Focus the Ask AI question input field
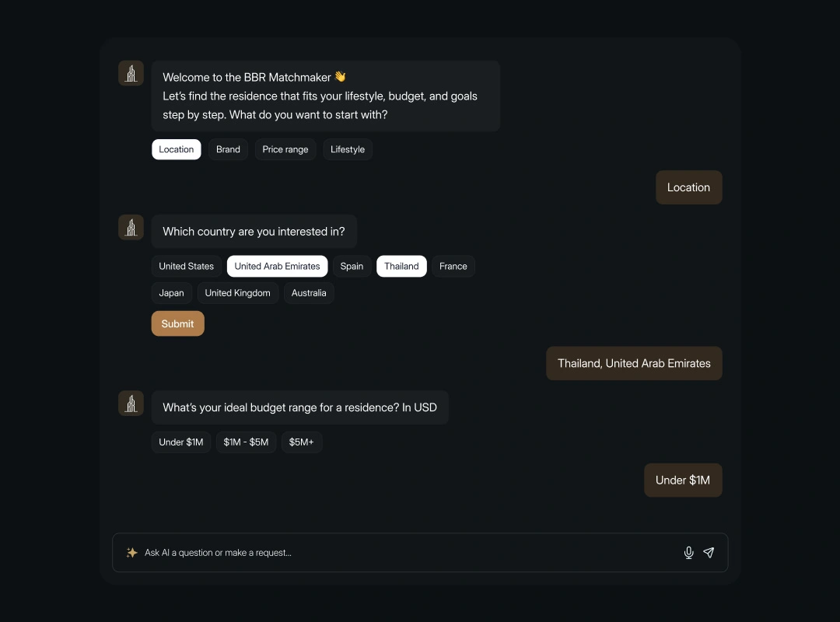 click(404, 553)
